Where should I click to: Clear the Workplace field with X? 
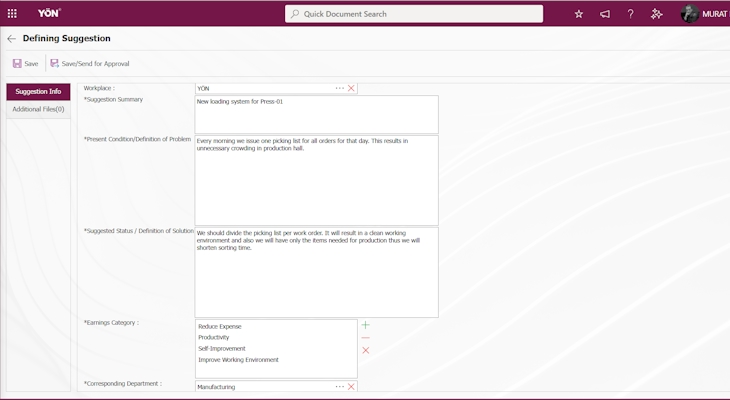351,88
